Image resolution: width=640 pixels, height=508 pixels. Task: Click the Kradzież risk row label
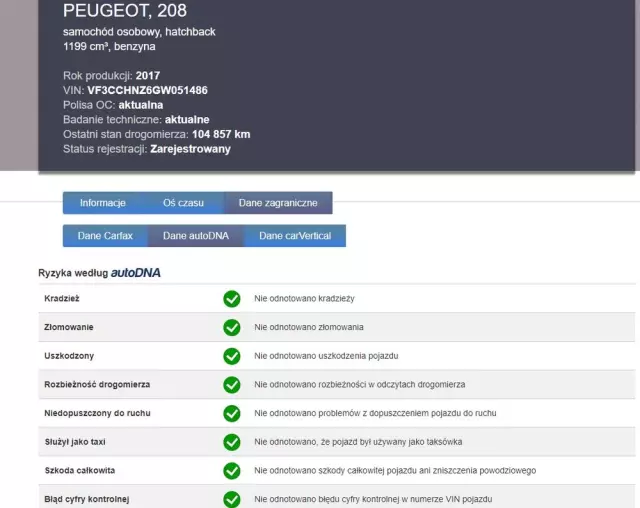click(x=62, y=298)
